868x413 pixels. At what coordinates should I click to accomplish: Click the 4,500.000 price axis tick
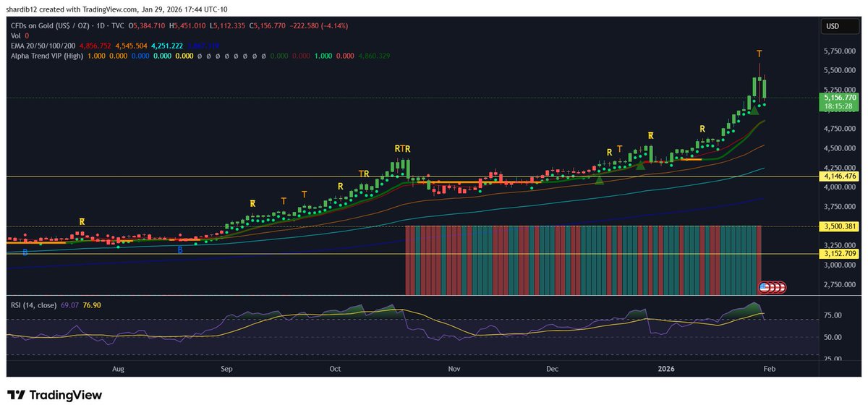[x=838, y=148]
